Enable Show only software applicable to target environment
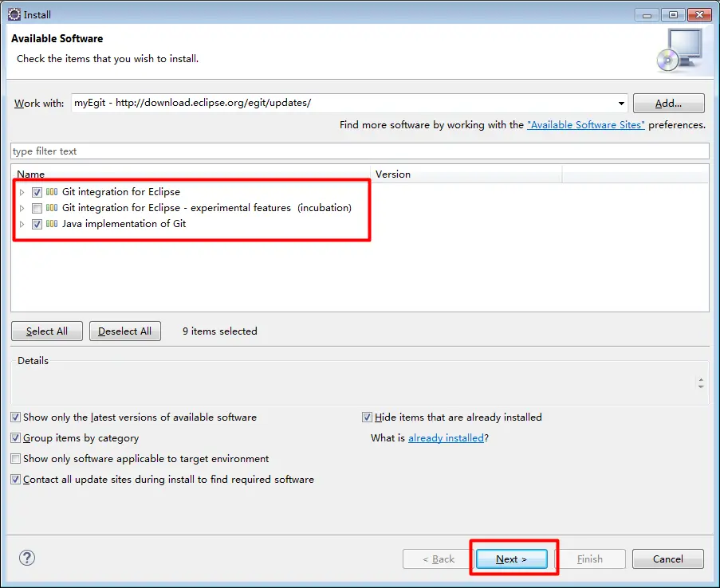Image resolution: width=720 pixels, height=588 pixels. pos(16,459)
